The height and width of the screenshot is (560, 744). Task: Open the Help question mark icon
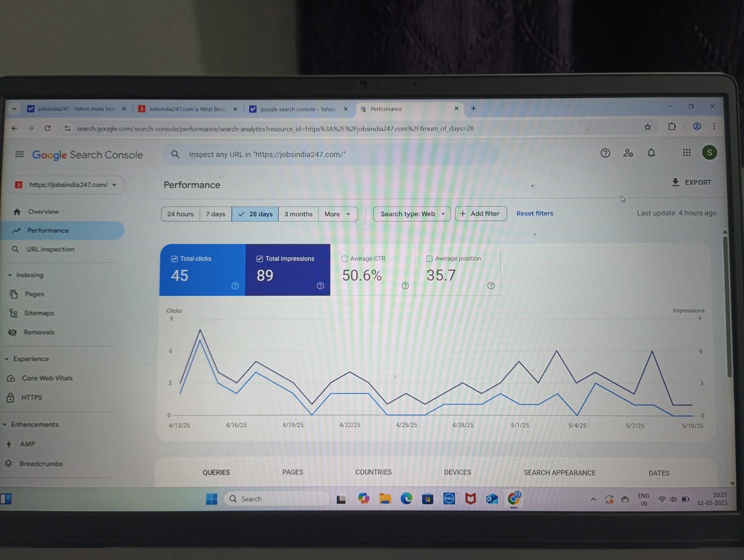pos(605,153)
